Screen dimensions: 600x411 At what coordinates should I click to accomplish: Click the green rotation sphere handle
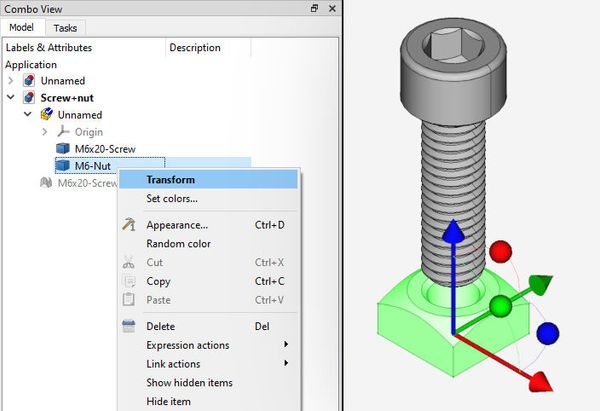tap(501, 306)
